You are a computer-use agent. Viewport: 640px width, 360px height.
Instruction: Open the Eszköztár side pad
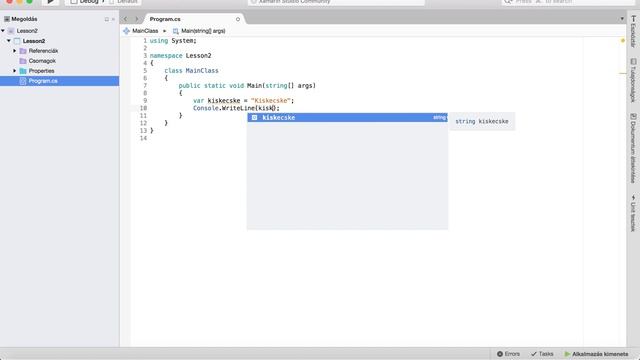coord(633,32)
